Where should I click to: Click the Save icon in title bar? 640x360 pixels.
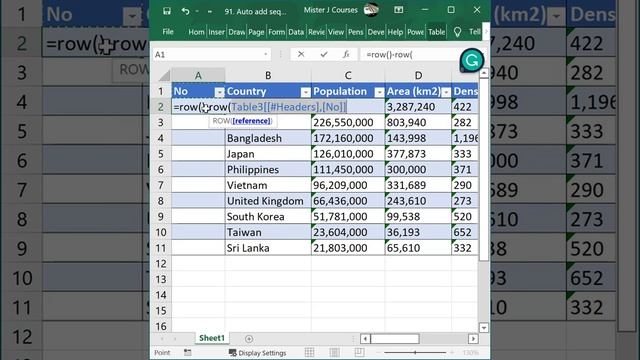click(167, 11)
